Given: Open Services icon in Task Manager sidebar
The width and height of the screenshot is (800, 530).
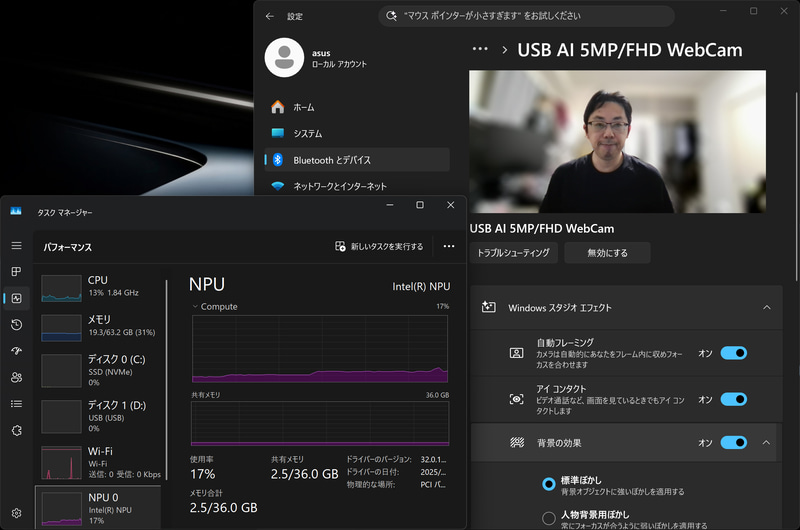Looking at the screenshot, I should click(x=16, y=431).
